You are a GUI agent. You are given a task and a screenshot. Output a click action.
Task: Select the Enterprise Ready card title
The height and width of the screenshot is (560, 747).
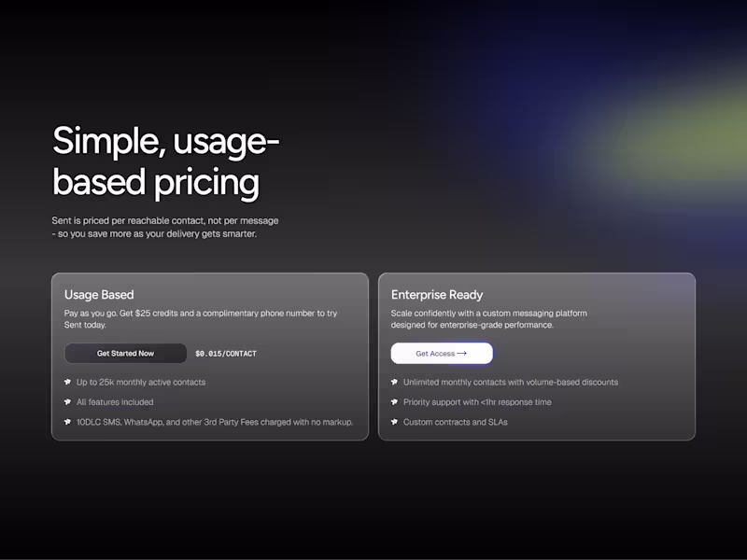[437, 295]
